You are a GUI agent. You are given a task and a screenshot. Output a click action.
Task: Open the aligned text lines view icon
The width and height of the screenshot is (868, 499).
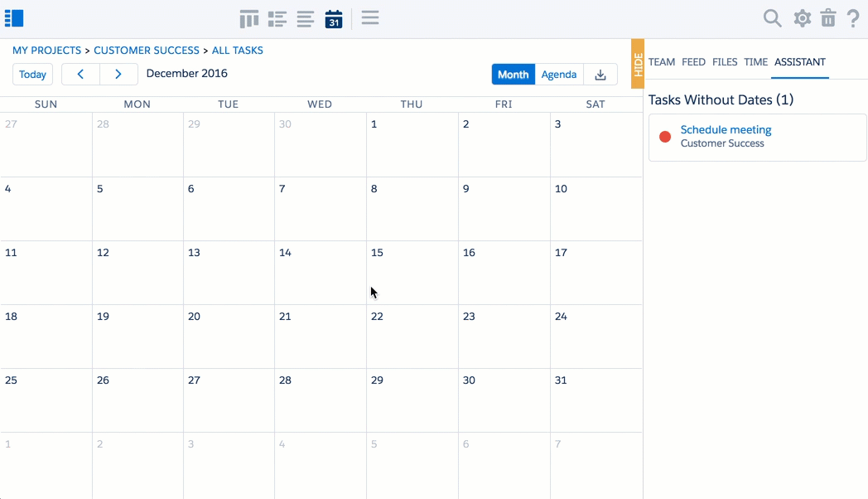tap(305, 19)
